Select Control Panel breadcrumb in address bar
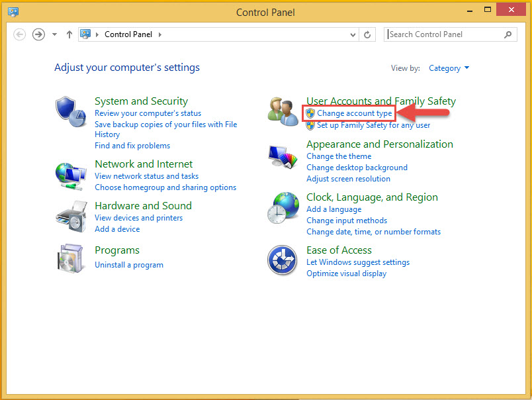This screenshot has height=400, width=532. click(128, 34)
